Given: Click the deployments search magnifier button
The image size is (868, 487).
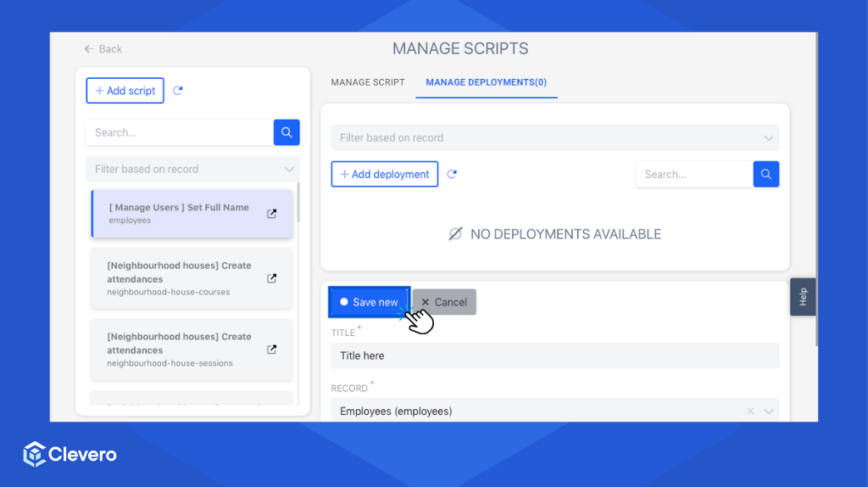Looking at the screenshot, I should (766, 174).
